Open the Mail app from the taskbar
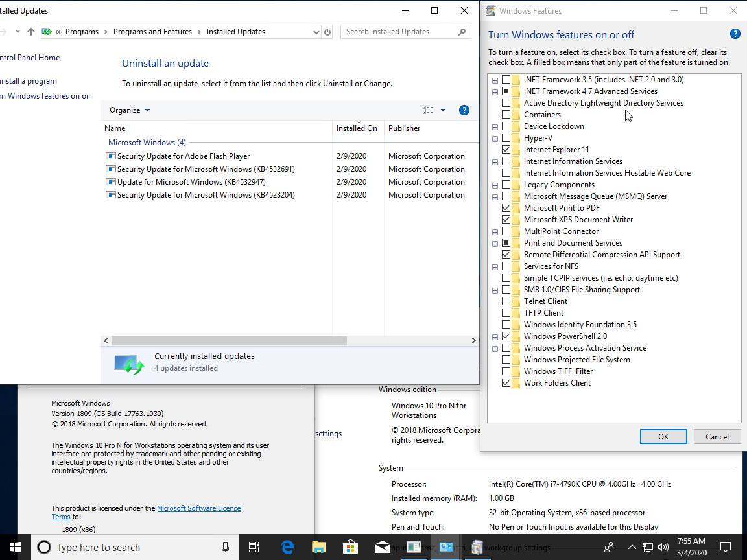Viewport: 747px width, 560px height. (x=381, y=547)
